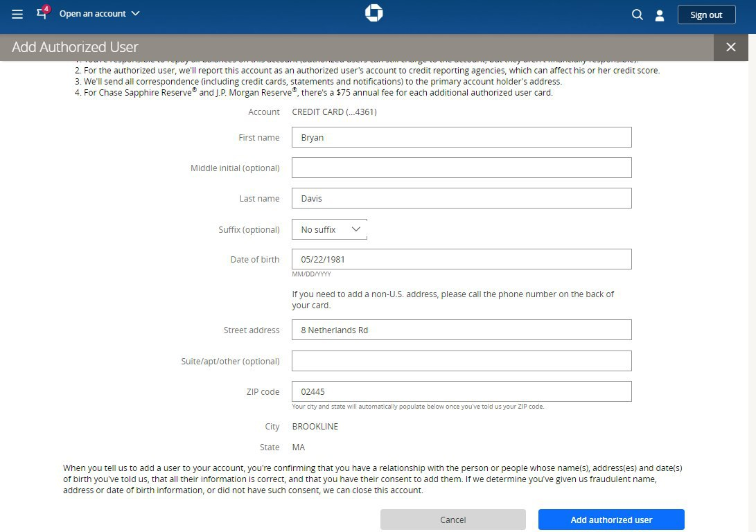The height and width of the screenshot is (532, 756).
Task: Click the Street address field
Action: [x=461, y=330]
